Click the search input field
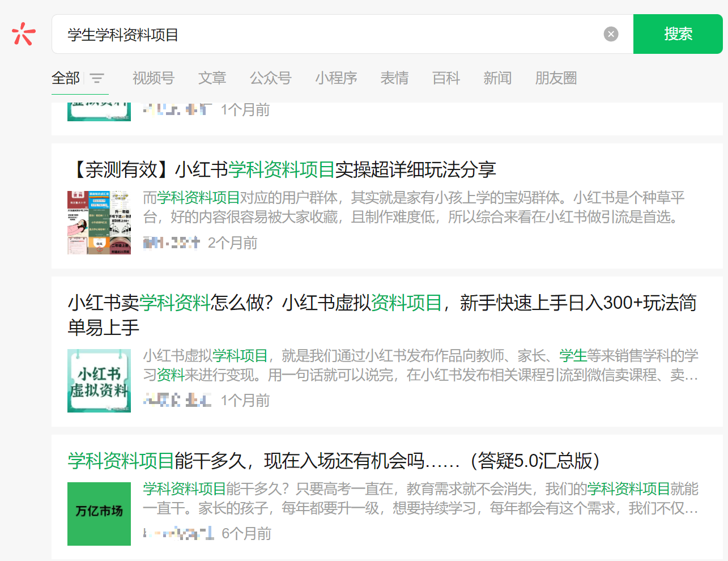This screenshot has height=561, width=728. coord(329,35)
